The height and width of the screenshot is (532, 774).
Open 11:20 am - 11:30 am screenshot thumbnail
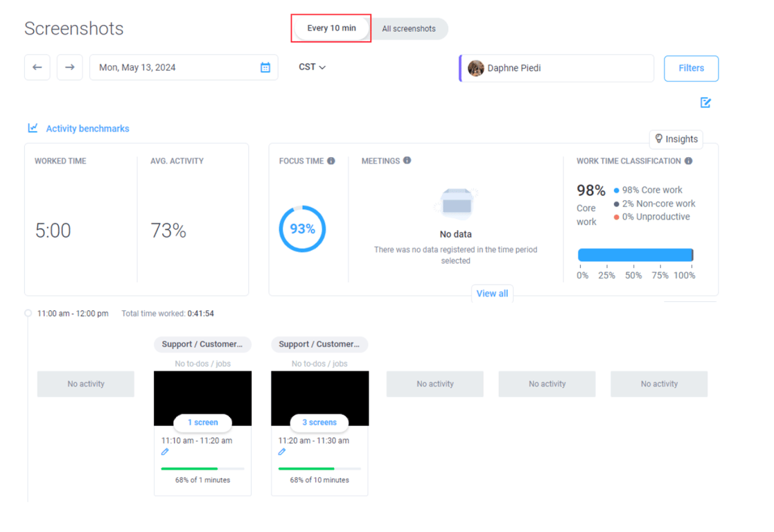pyautogui.click(x=320, y=398)
